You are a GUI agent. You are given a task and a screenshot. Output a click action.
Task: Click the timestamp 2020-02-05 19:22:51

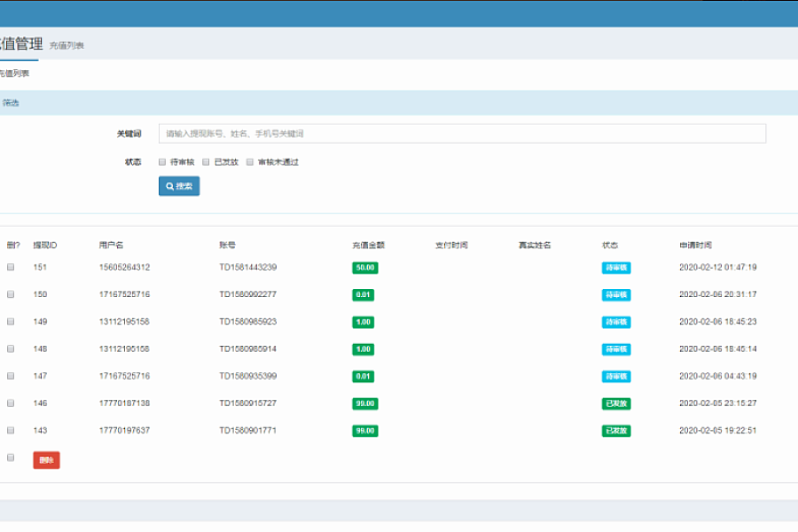pos(718,430)
